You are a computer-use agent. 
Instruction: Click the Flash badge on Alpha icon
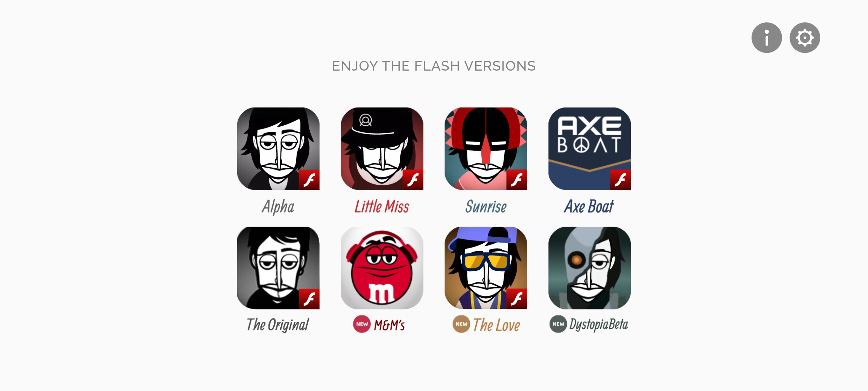309,180
